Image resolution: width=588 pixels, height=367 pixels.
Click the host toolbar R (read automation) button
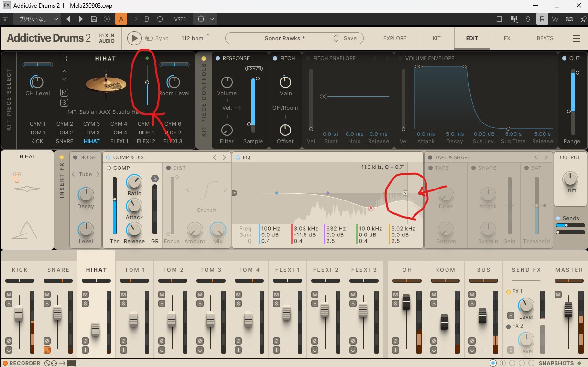coord(542,19)
